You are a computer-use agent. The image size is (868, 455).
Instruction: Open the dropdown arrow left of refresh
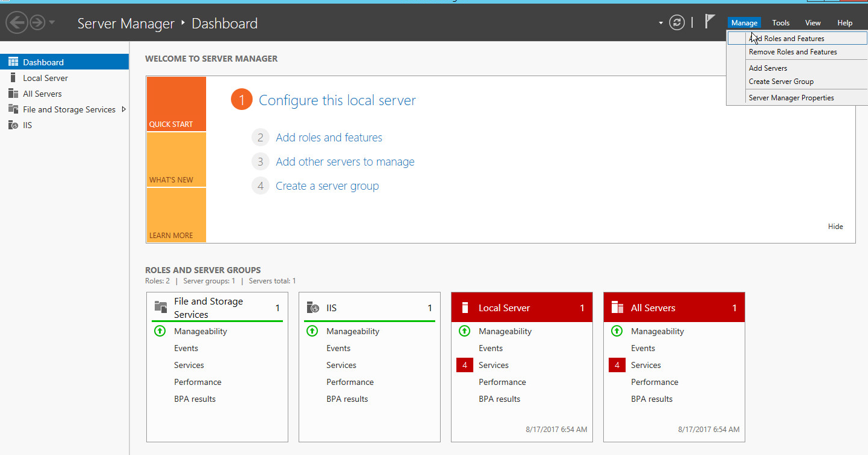coord(661,24)
